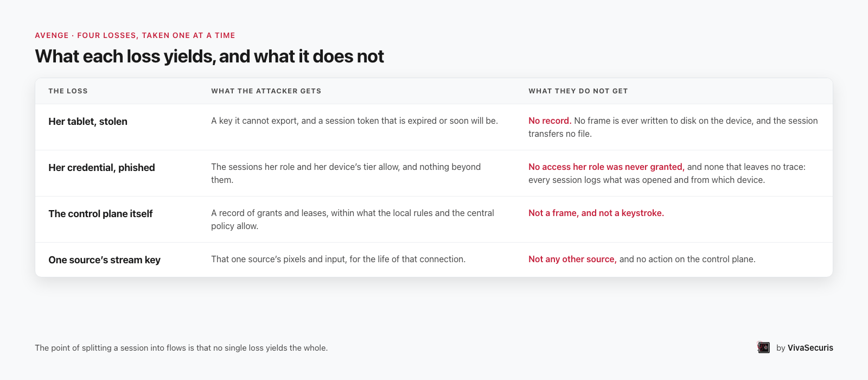Click the footer note 'The point of splitting a session into flows…'
This screenshot has width=868, height=380.
181,348
